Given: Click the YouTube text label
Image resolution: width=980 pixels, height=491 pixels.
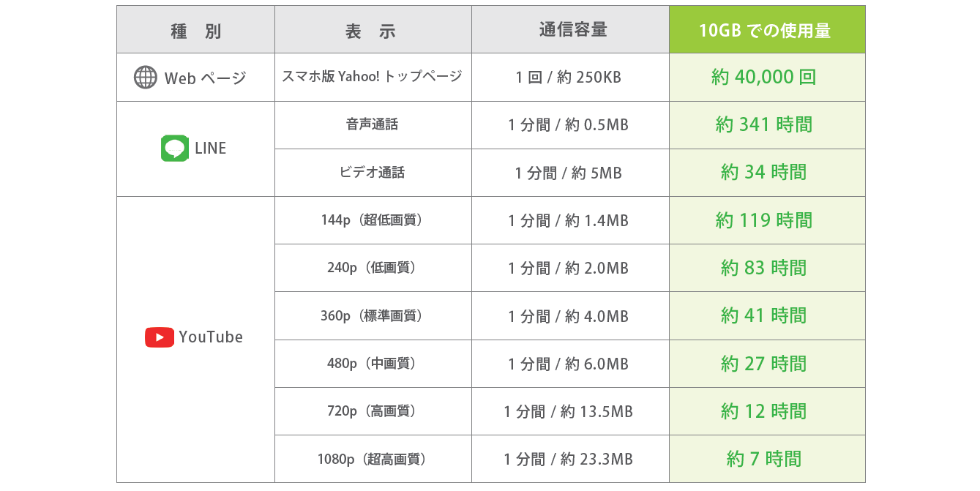Looking at the screenshot, I should [211, 337].
